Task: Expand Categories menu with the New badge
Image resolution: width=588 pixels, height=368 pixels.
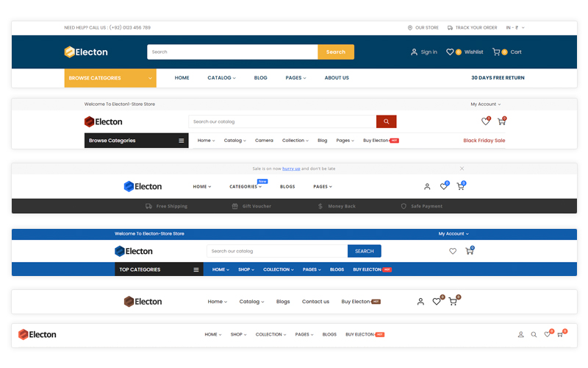Action: pos(245,187)
